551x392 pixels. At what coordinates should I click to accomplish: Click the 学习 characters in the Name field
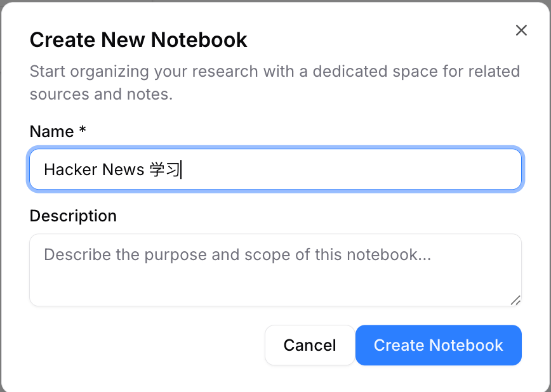click(x=165, y=169)
